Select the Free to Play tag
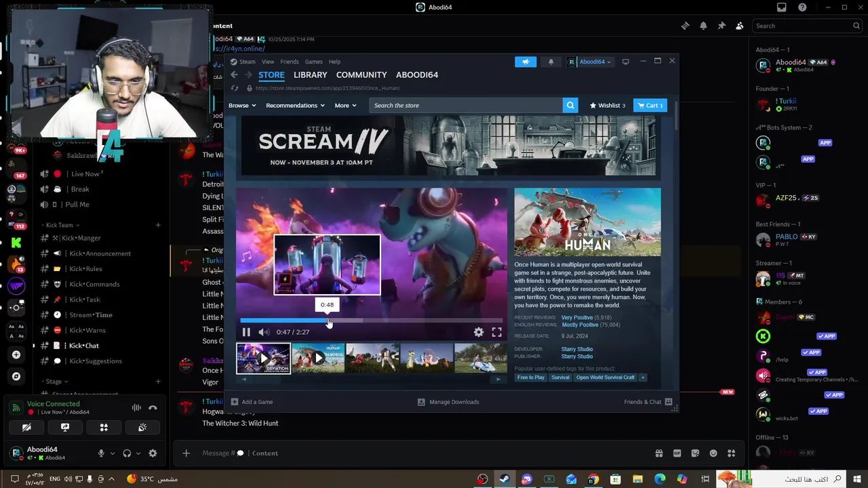The height and width of the screenshot is (488, 868). (531, 378)
